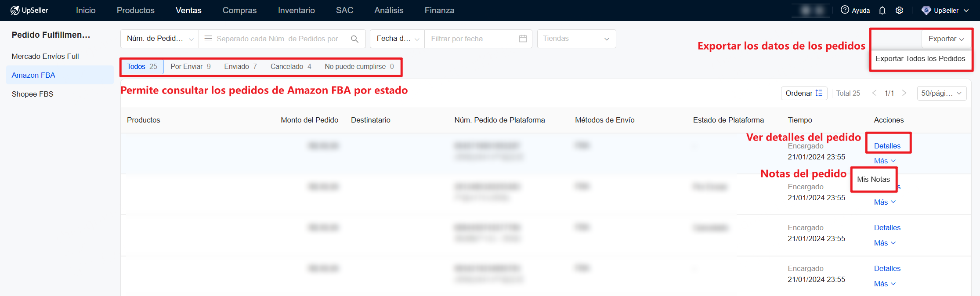This screenshot has width=980, height=296.
Task: Click the batch list icon in search box
Action: tap(208, 39)
